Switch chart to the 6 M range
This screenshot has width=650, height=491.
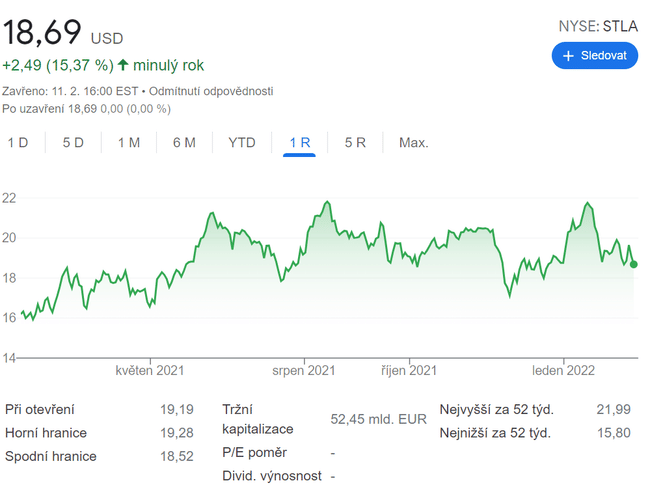click(x=184, y=142)
